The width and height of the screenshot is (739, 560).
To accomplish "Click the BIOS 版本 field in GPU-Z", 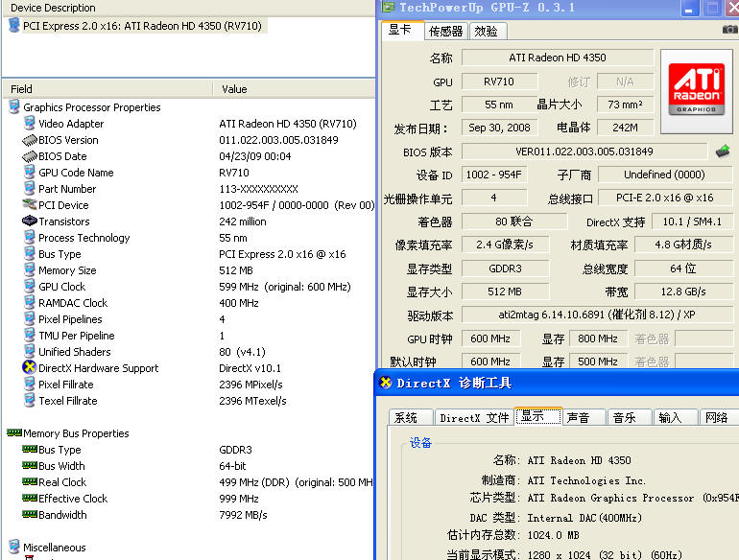I will tap(584, 152).
